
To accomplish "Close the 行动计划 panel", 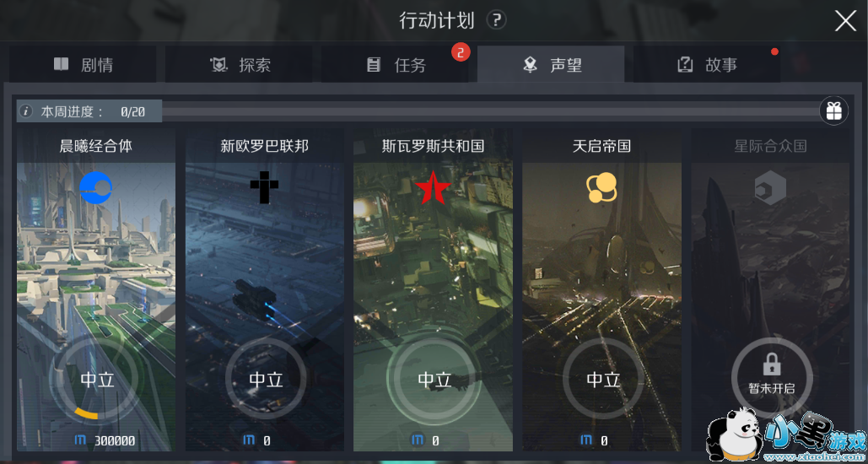I will pos(845,21).
